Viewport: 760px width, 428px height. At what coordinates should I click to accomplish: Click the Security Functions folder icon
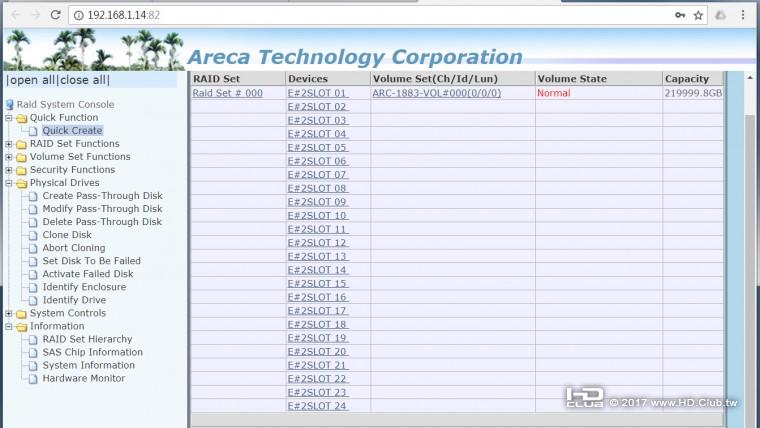coord(21,171)
